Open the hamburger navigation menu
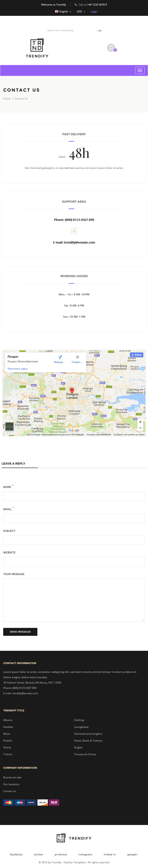 140,70
